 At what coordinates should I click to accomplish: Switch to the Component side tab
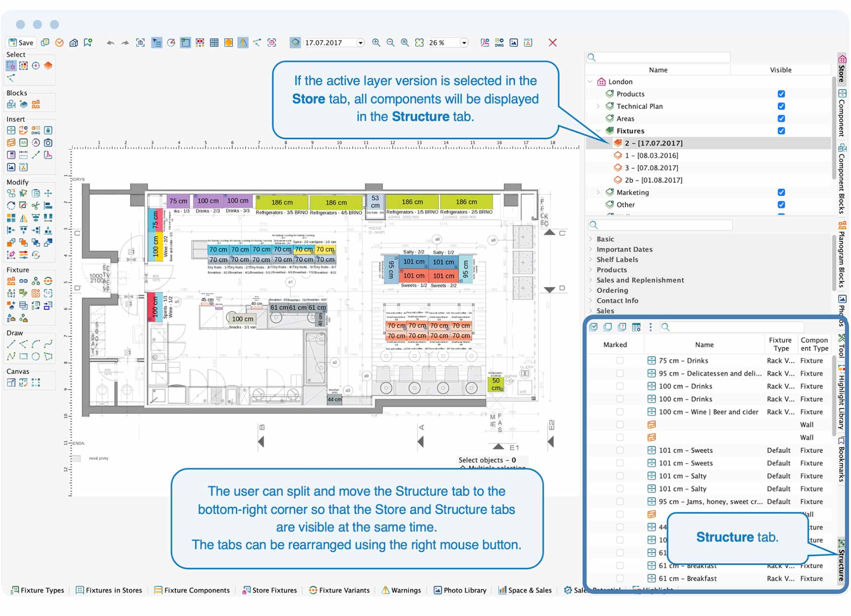(x=842, y=113)
